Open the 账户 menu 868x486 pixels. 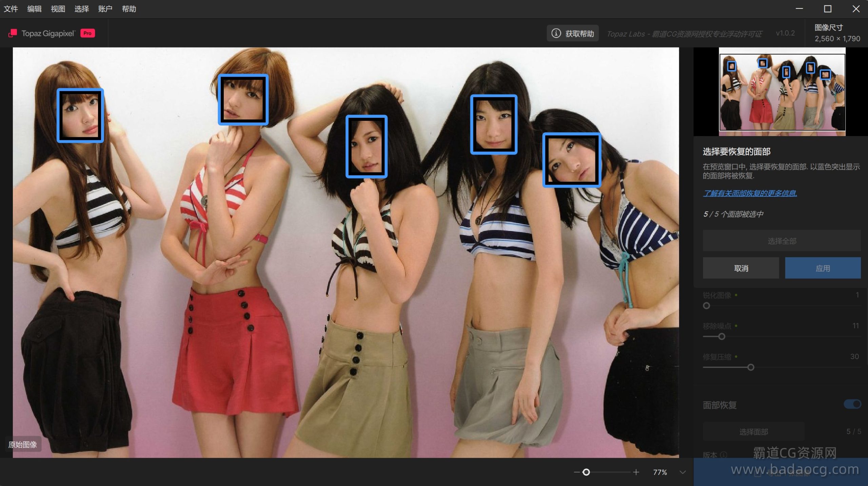point(105,9)
